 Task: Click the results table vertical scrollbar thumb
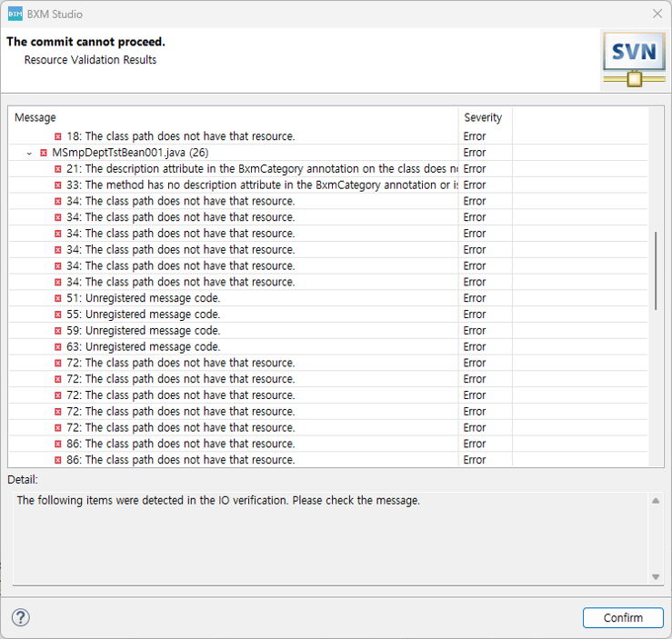point(657,271)
